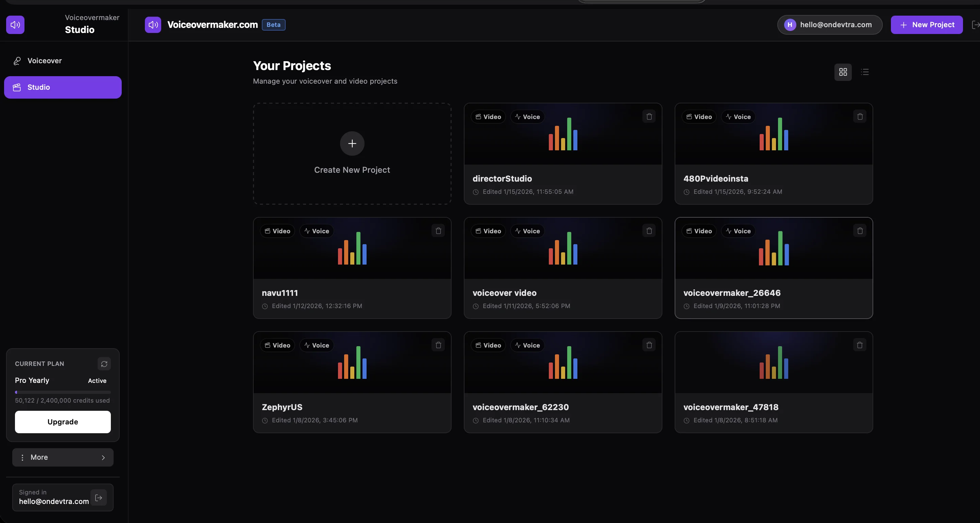Switch projects to grid view

(x=843, y=72)
